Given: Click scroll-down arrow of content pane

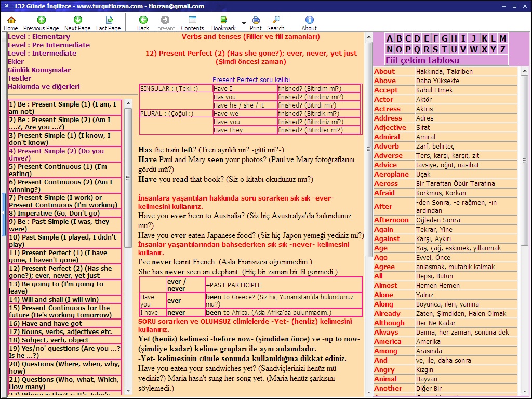Looking at the screenshot, I should (369, 393).
